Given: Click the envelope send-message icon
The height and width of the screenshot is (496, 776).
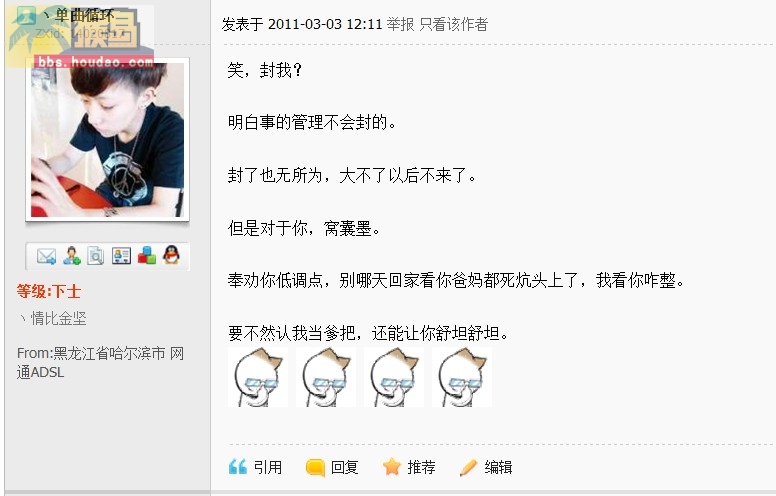Looking at the screenshot, I should pyautogui.click(x=47, y=256).
